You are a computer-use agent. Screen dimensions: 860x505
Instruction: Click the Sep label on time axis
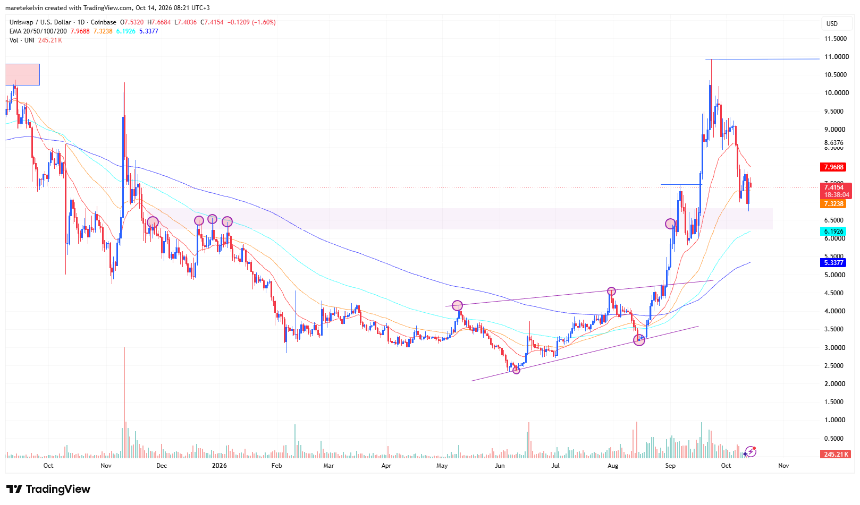click(670, 466)
